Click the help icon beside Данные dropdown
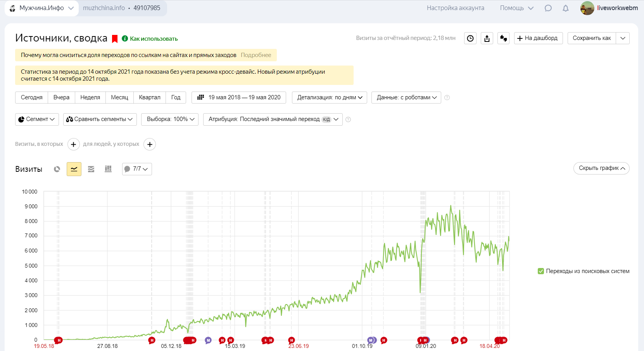The image size is (644, 351). (447, 97)
